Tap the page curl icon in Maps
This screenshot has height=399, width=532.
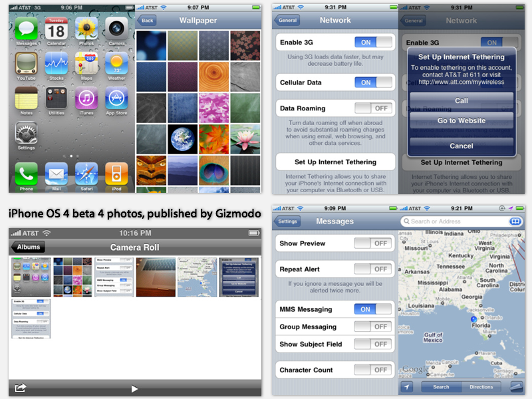pyautogui.click(x=517, y=387)
